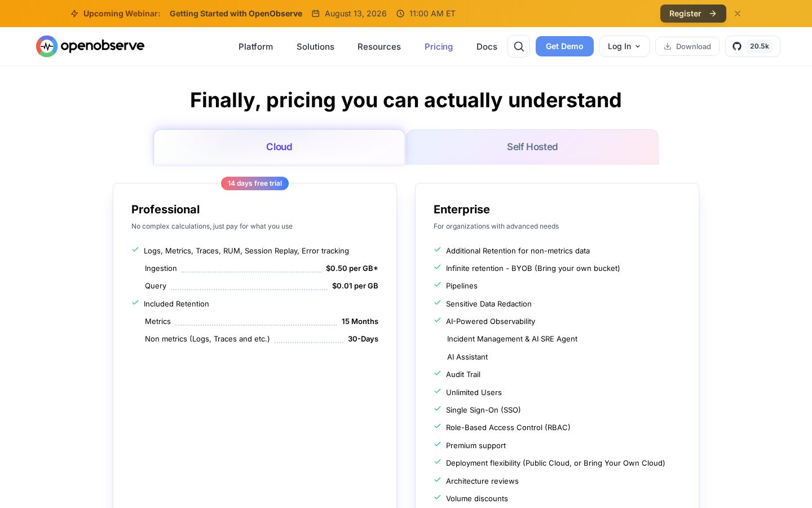Click the 15 Months metrics retention value
The image size is (812, 508).
[x=360, y=322]
